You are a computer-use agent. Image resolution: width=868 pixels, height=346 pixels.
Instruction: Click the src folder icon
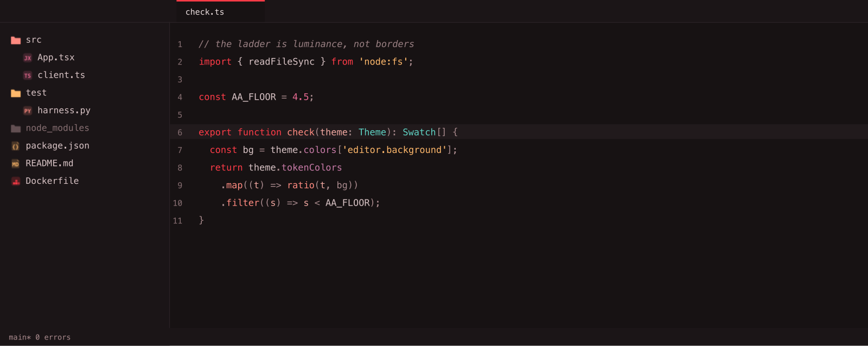(16, 40)
